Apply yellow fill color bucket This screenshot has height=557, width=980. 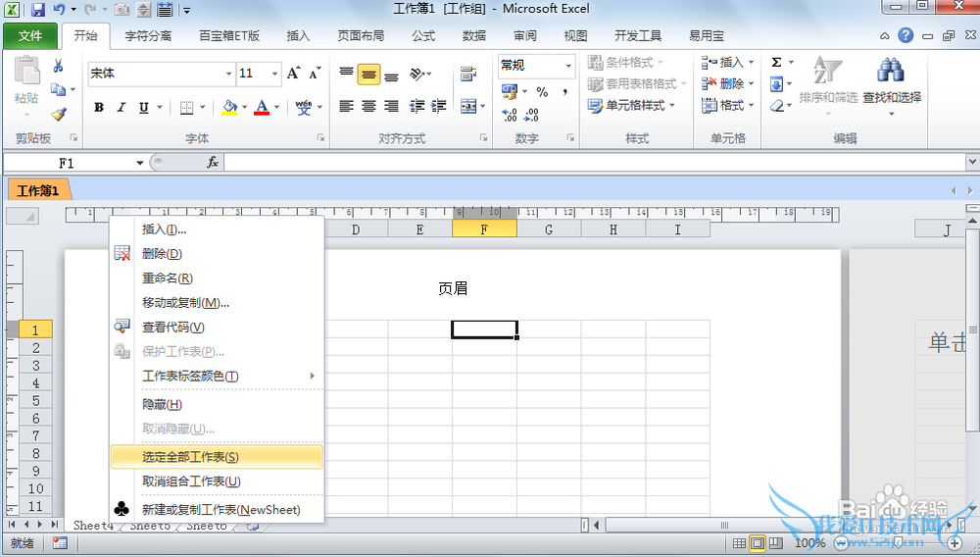(x=229, y=108)
